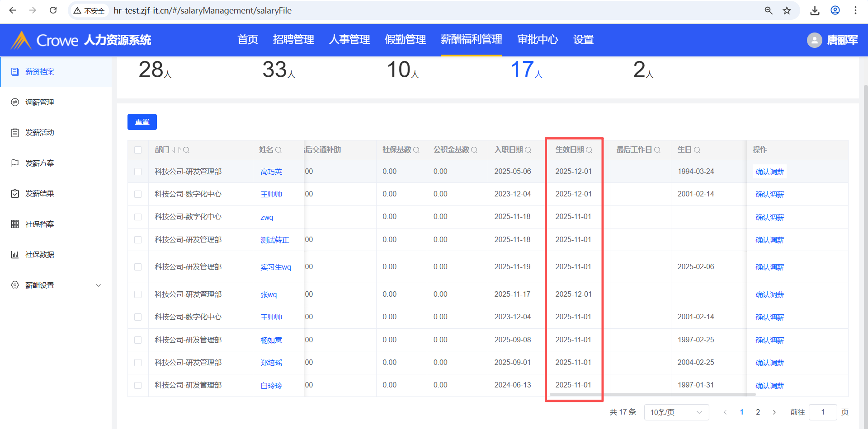Click search icon in 部门 column header
The image size is (868, 429).
pos(186,150)
